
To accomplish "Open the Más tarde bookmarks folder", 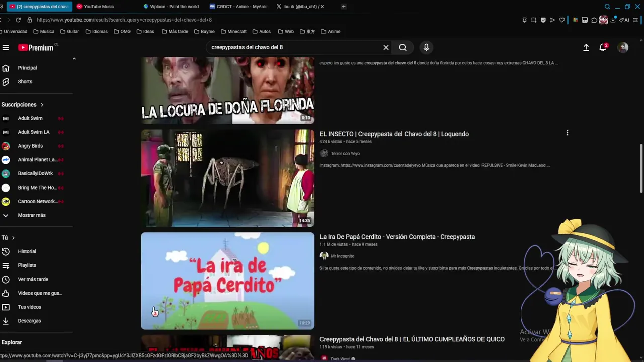I will coord(175,31).
